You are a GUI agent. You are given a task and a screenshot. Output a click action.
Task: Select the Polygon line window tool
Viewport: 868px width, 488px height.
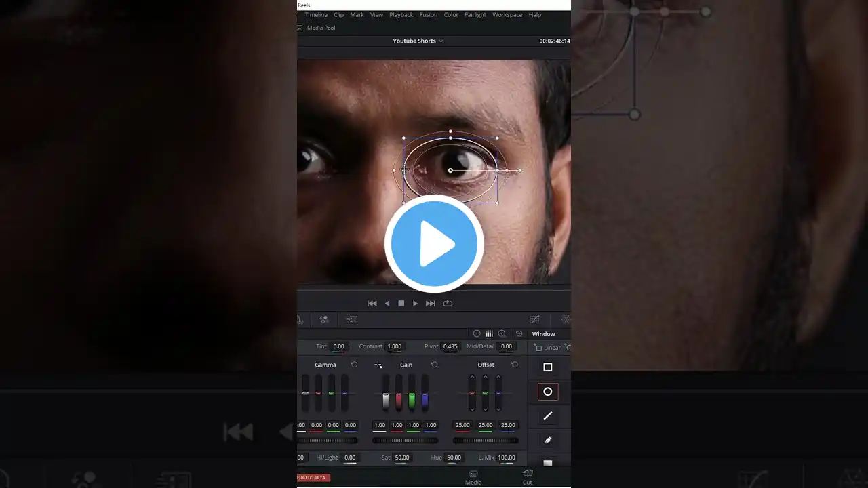(548, 416)
